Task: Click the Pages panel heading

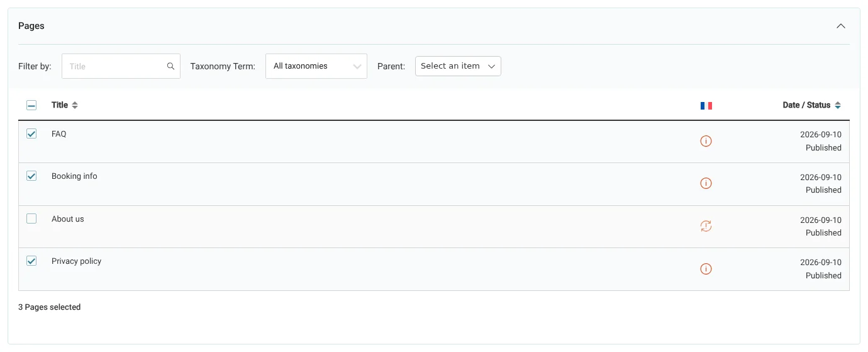Action: (x=31, y=26)
